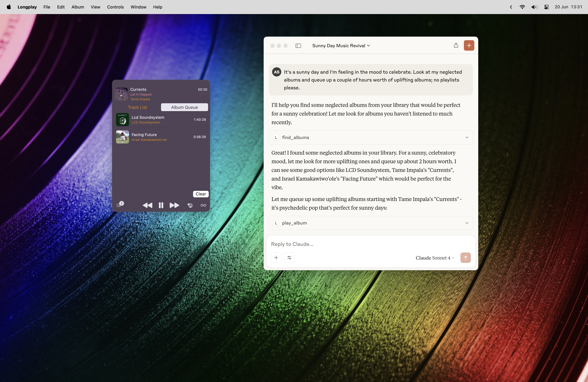Open Control Center from menu bar

547,7
